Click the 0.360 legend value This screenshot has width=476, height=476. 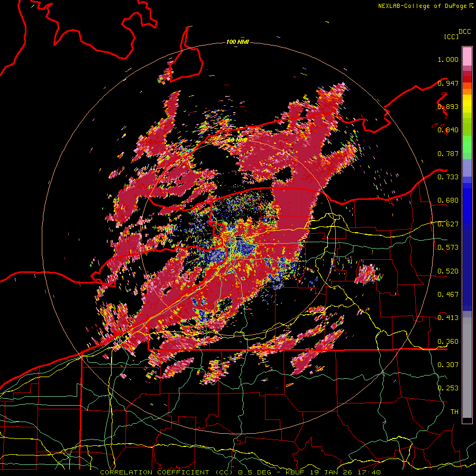tap(448, 342)
